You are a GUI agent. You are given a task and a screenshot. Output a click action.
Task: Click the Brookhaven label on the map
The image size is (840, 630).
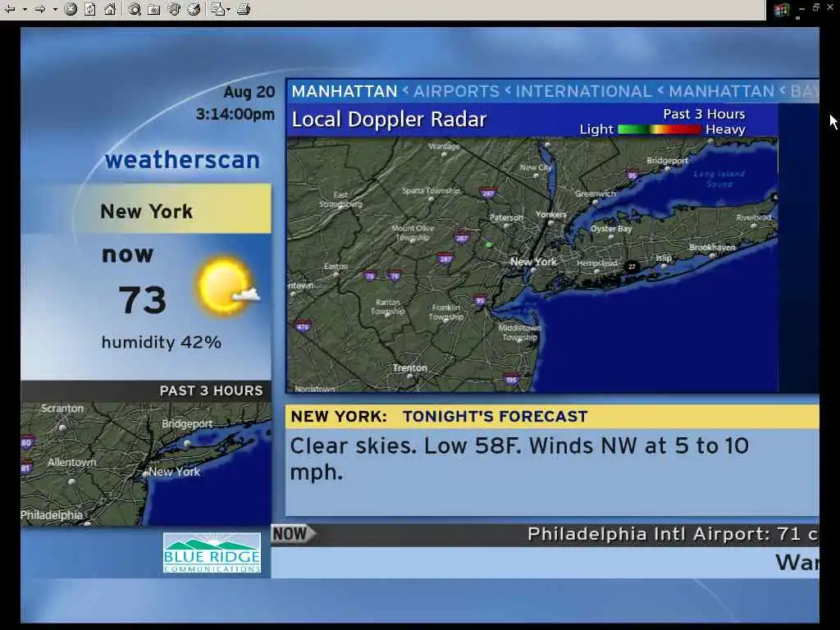[712, 248]
